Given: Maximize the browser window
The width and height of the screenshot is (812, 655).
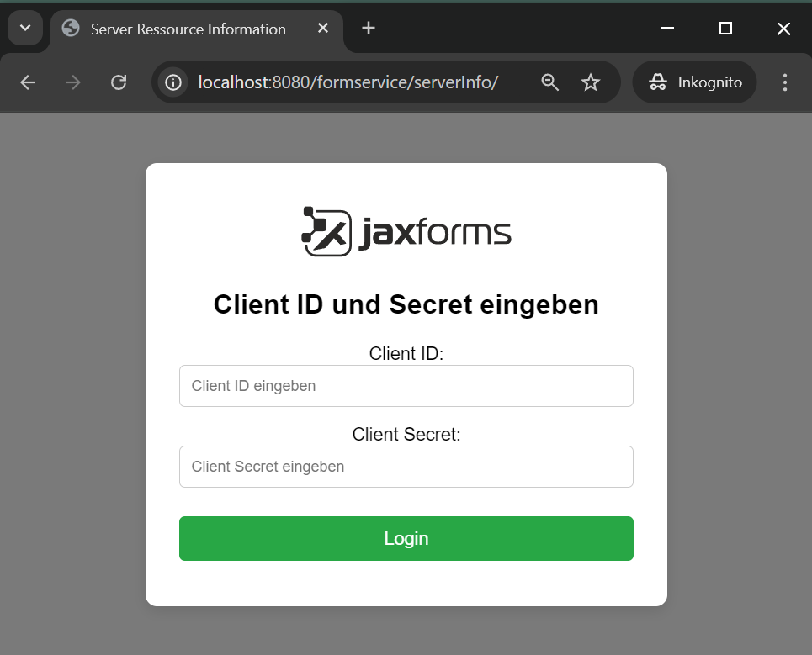Looking at the screenshot, I should click(x=725, y=28).
